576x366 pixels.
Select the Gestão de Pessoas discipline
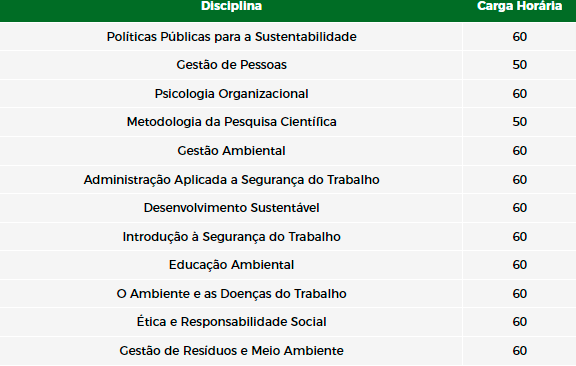point(231,65)
